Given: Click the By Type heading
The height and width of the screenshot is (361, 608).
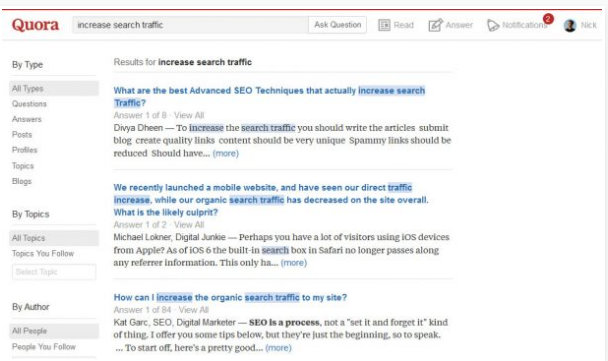Looking at the screenshot, I should (x=27, y=65).
